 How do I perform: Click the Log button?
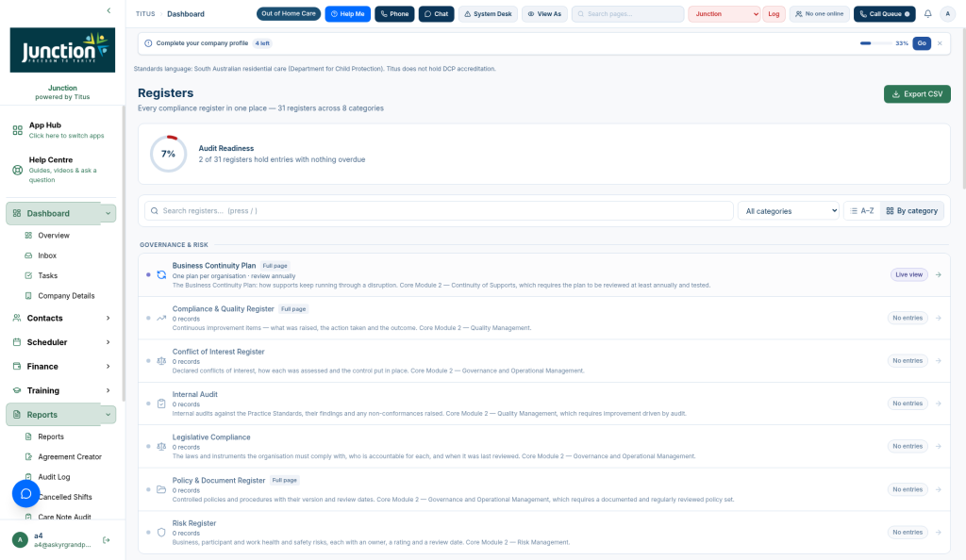coord(774,13)
